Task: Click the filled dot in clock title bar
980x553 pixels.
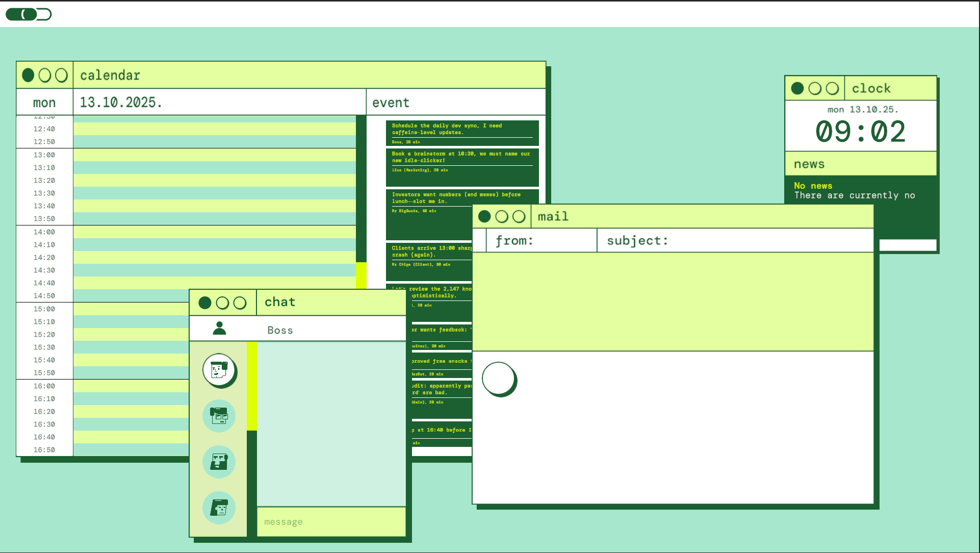Action: point(797,88)
